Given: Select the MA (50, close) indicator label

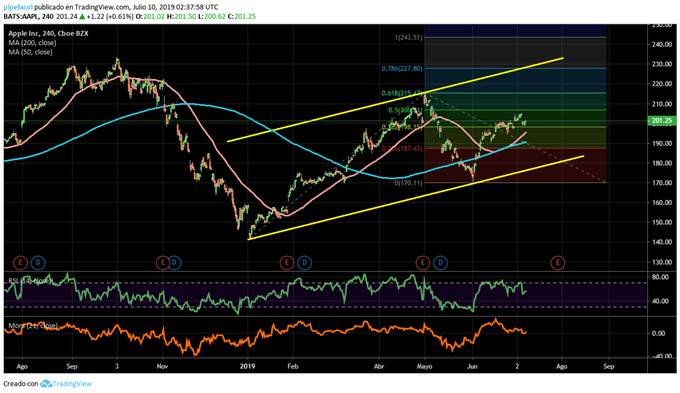Looking at the screenshot, I should [30, 52].
